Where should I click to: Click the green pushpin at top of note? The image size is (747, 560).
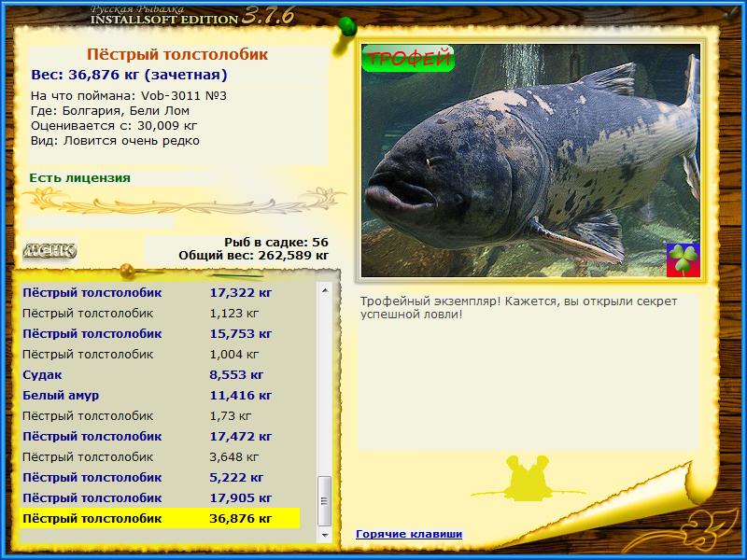click(346, 27)
